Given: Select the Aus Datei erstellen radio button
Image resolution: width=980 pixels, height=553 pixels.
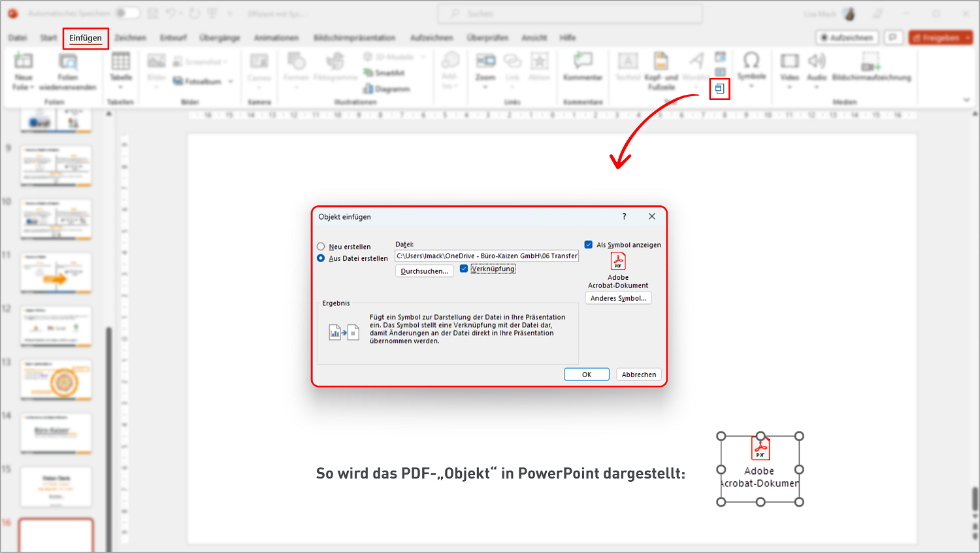Looking at the screenshot, I should [x=321, y=258].
